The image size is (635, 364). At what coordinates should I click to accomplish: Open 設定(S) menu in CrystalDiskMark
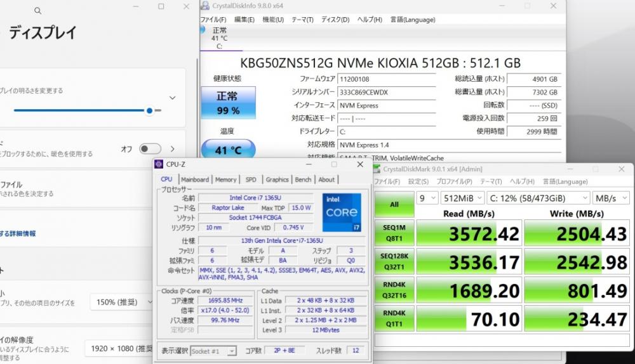(x=418, y=181)
